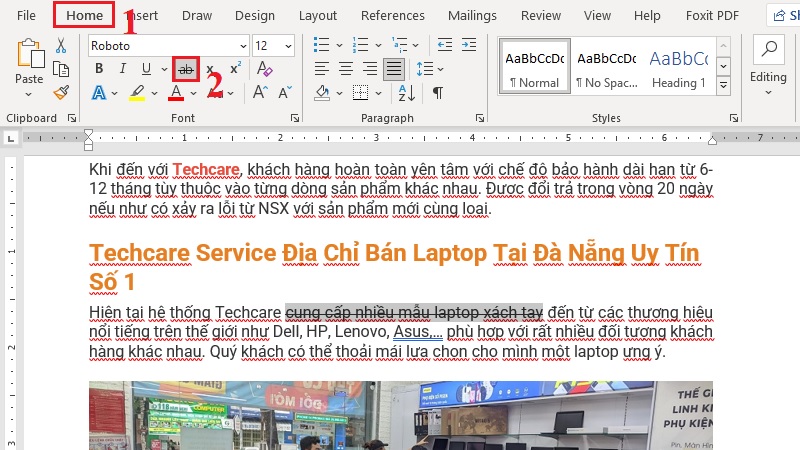
Task: Click the Bullets list icon
Action: click(x=321, y=45)
